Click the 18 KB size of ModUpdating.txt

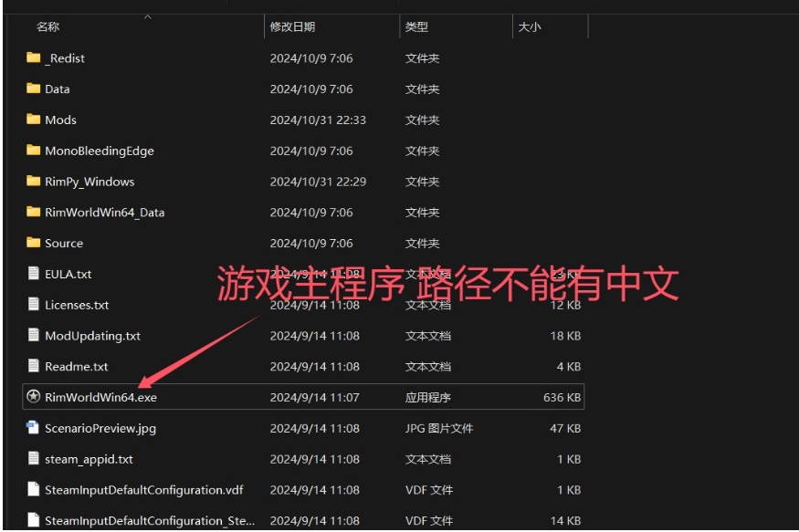565,336
